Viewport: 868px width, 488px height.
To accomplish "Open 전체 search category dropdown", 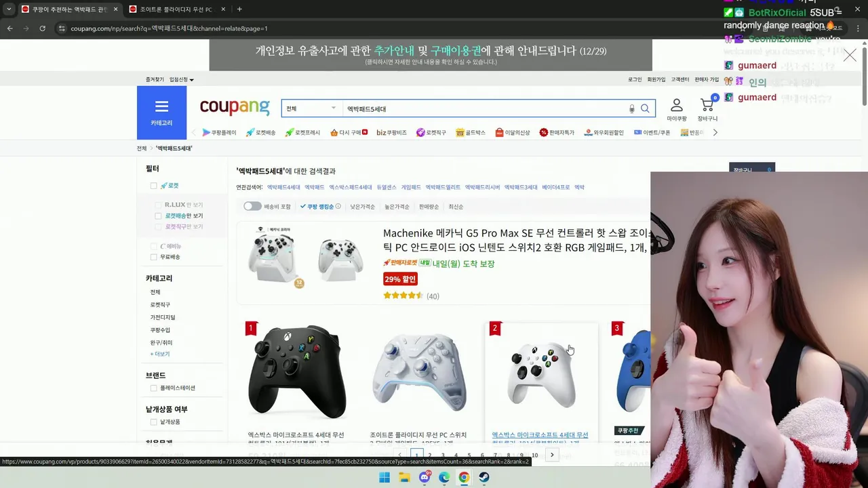I will tap(311, 108).
